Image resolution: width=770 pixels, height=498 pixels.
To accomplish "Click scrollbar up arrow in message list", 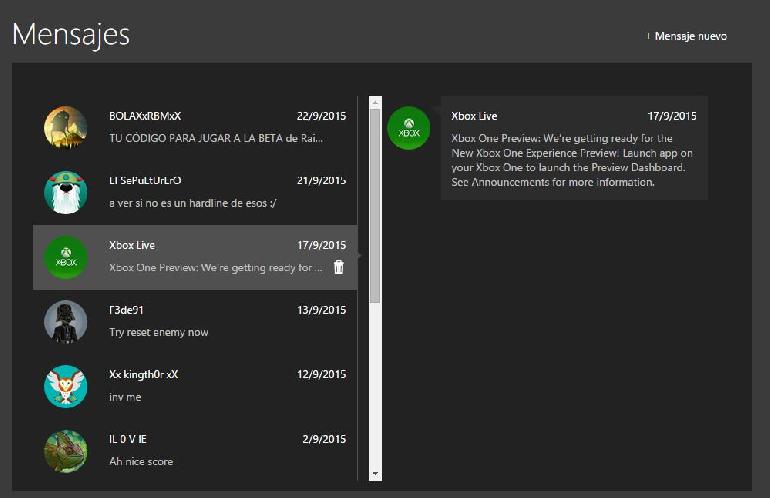I will tap(375, 102).
